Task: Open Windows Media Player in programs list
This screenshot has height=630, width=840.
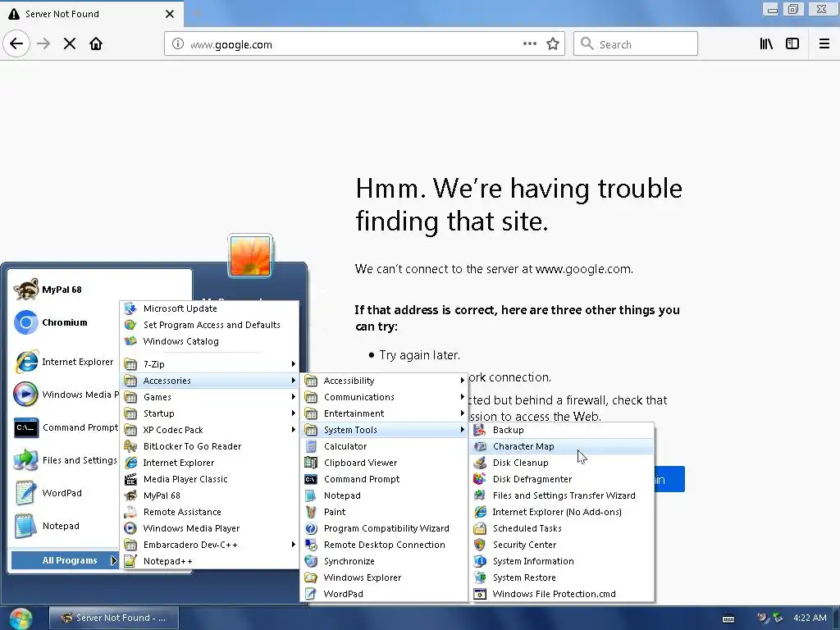Action: tap(209, 528)
